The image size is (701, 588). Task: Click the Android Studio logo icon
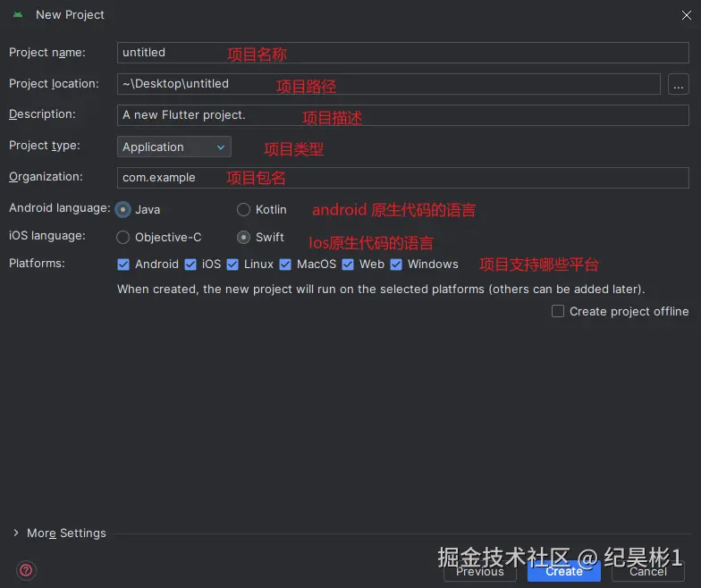(18, 14)
